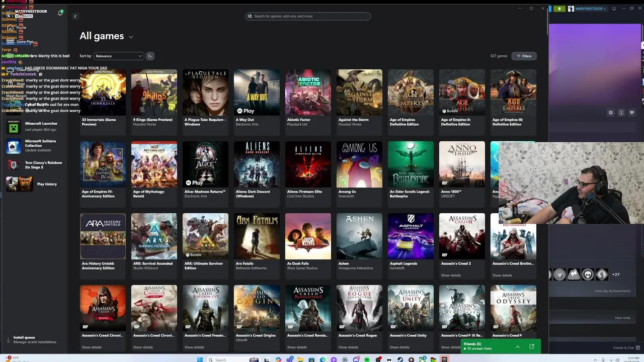Play A Way Out

[x=246, y=111]
